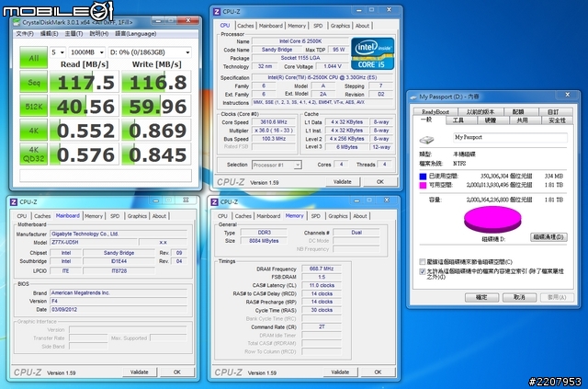Click the blue used-space color swatch
Image resolution: width=588 pixels, height=389 pixels.
click(423, 176)
